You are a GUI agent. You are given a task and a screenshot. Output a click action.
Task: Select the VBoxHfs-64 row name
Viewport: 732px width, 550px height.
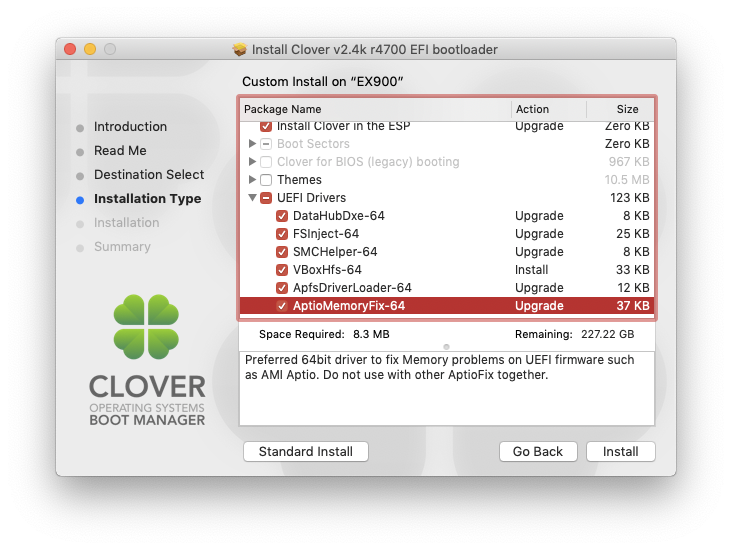pos(327,270)
